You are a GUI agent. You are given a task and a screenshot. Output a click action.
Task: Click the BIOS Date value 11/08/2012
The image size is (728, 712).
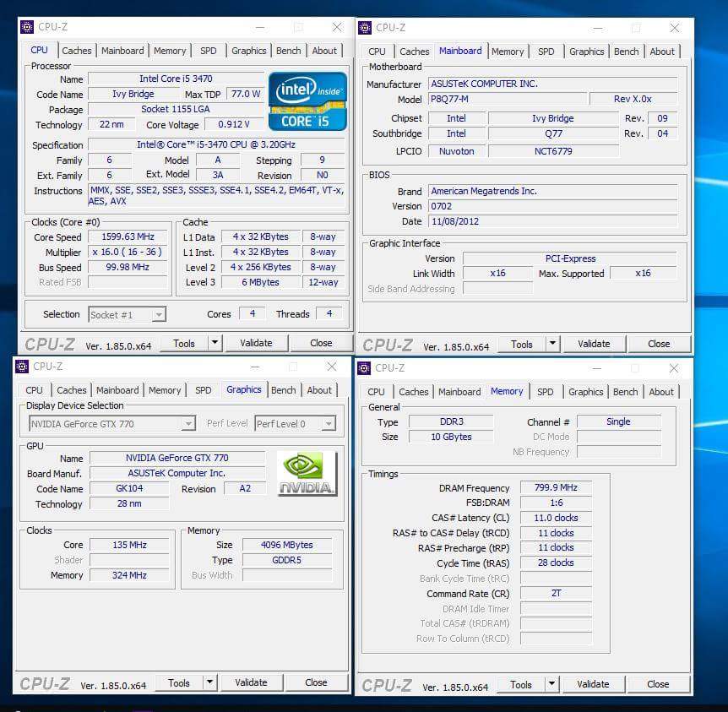pyautogui.click(x=552, y=221)
